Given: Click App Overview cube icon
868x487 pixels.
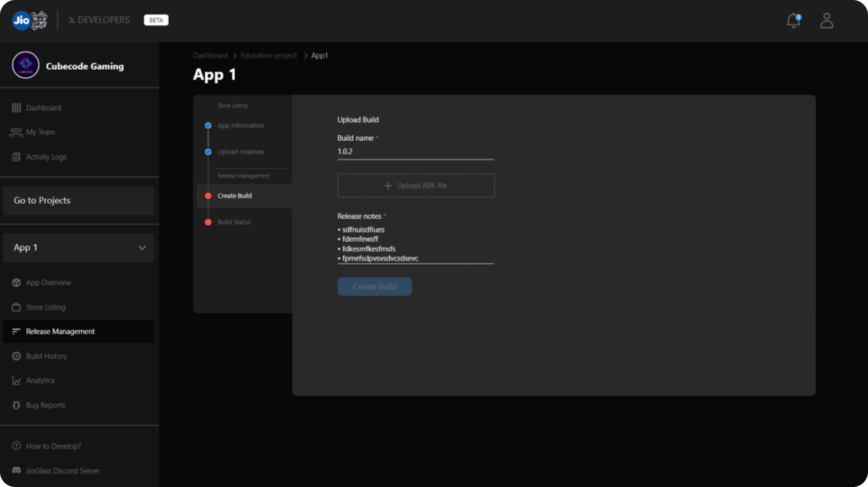Looking at the screenshot, I should [x=16, y=283].
